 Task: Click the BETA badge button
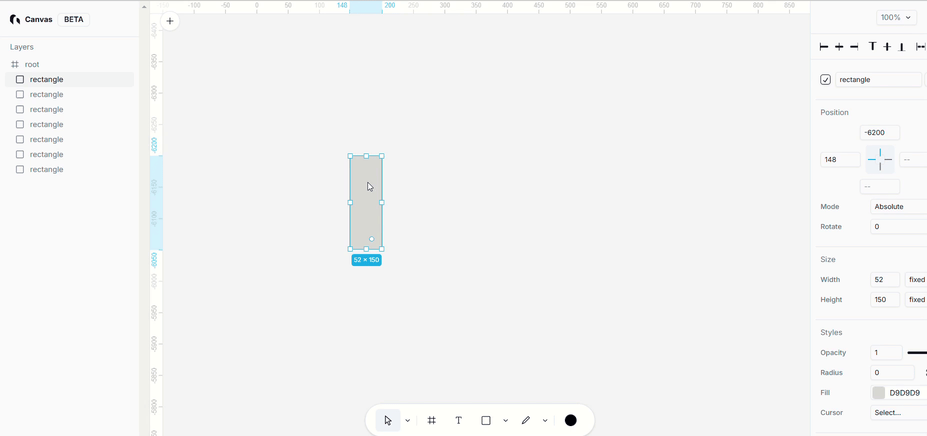pyautogui.click(x=74, y=19)
